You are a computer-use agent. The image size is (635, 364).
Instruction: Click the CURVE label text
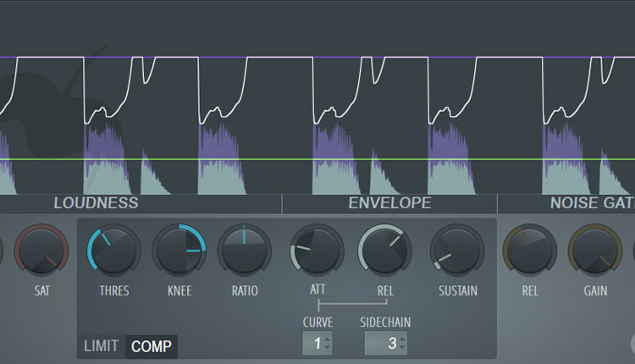(317, 323)
